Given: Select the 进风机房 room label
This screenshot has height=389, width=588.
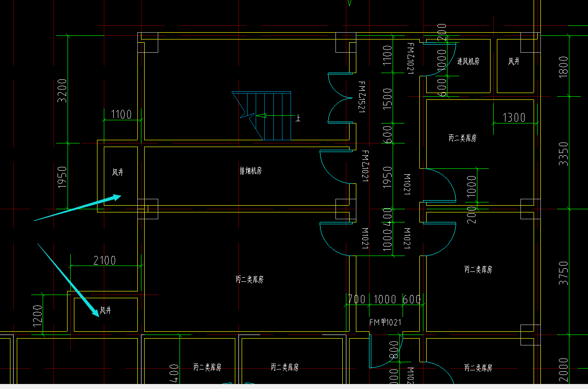Looking at the screenshot, I should pyautogui.click(x=468, y=61).
